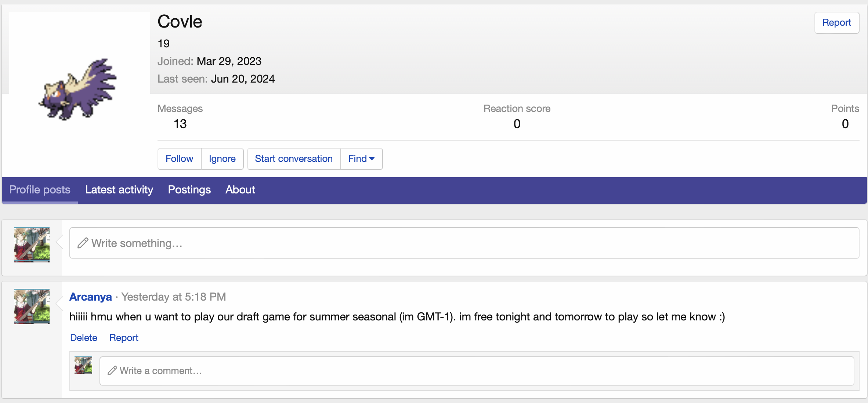Click small avatar beside comment field
Viewport: 868px width, 403px height.
[x=83, y=365]
